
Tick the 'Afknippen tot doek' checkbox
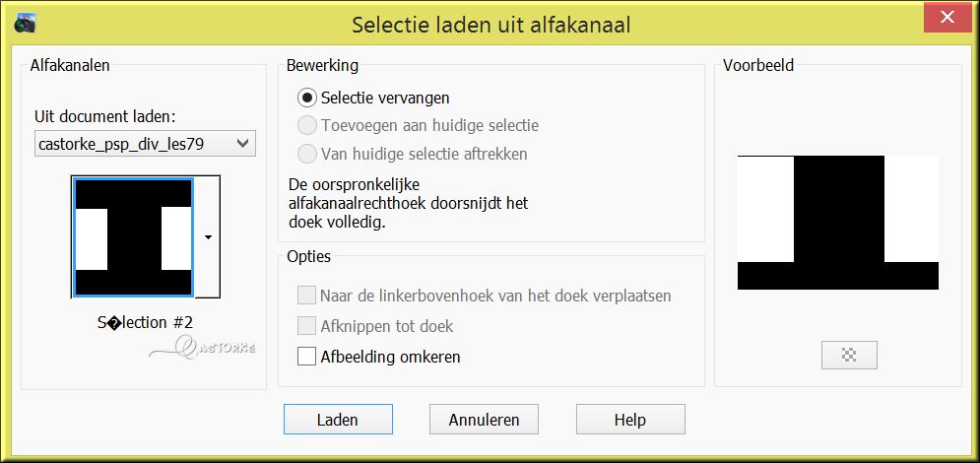coord(307,326)
